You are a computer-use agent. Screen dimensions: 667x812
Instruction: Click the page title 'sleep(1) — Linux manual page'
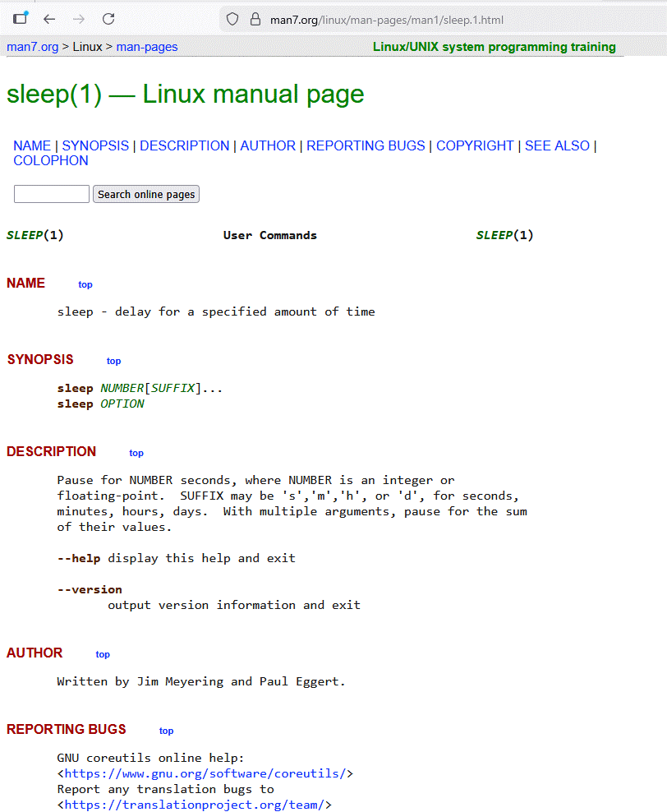186,95
